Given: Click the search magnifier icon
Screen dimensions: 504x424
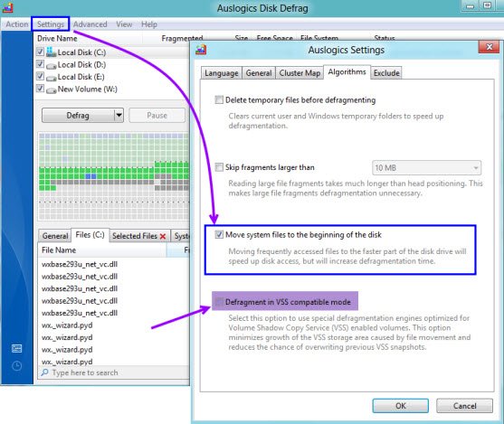Looking at the screenshot, I should [x=44, y=372].
